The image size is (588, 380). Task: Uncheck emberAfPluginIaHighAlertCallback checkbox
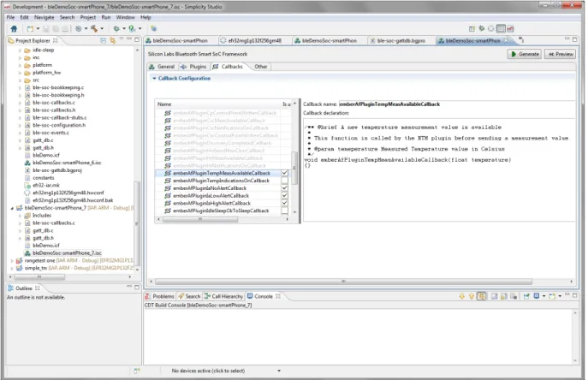pyautogui.click(x=285, y=204)
